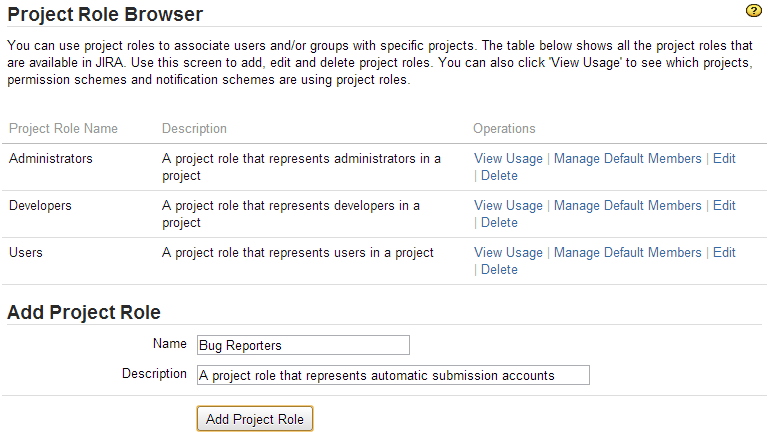
Task: Manage Default Members for Developers role
Action: [x=627, y=205]
